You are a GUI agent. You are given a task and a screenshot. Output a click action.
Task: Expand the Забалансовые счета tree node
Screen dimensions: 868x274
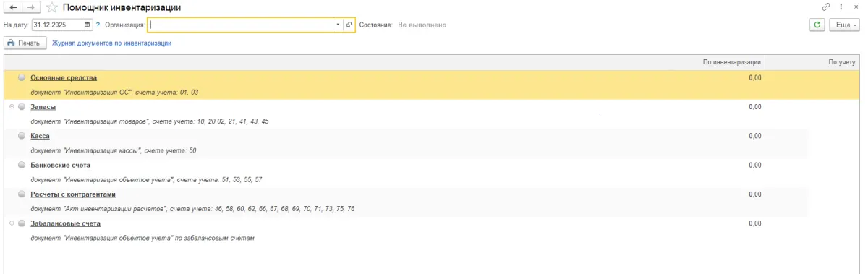click(x=12, y=223)
